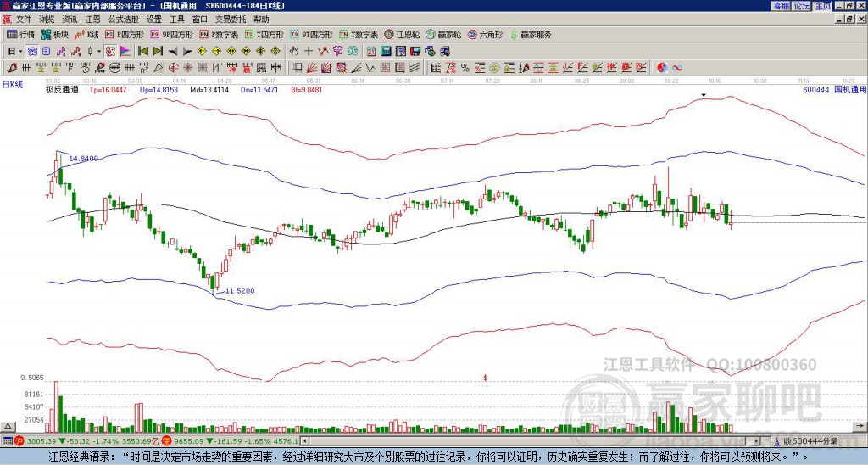Image resolution: width=868 pixels, height=465 pixels.
Task: Click the 9655.09 index status value
Action: coord(189,441)
